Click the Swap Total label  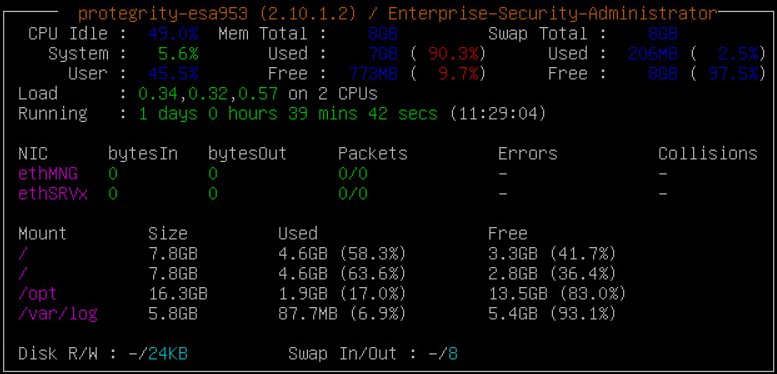548,34
